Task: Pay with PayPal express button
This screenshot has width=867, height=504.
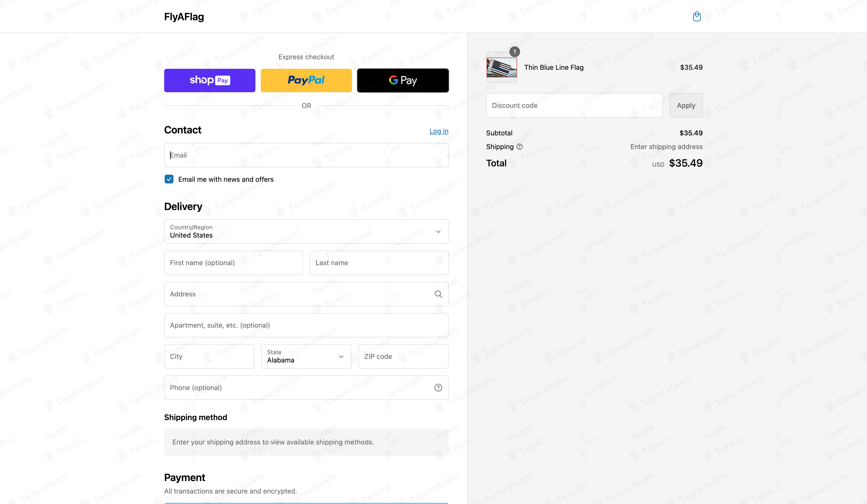Action: 306,81
